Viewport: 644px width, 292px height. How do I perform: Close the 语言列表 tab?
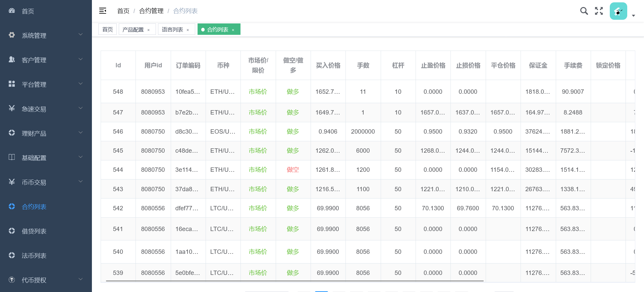188,30
